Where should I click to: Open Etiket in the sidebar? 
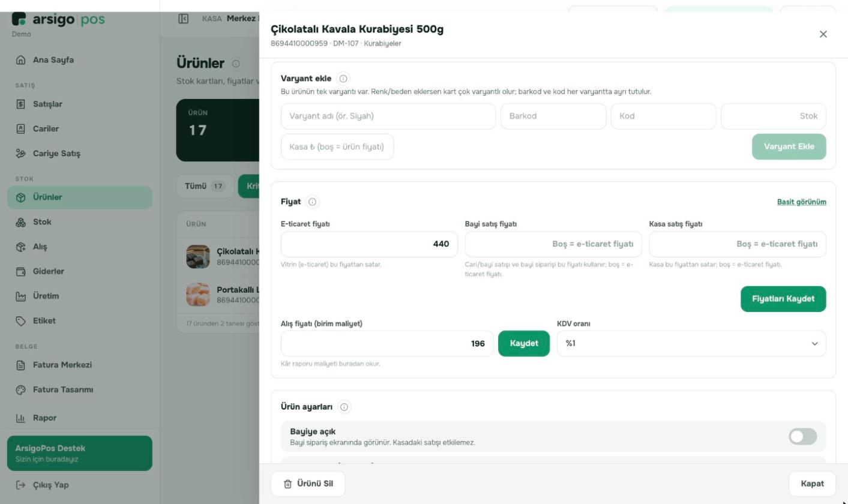(x=80, y=320)
